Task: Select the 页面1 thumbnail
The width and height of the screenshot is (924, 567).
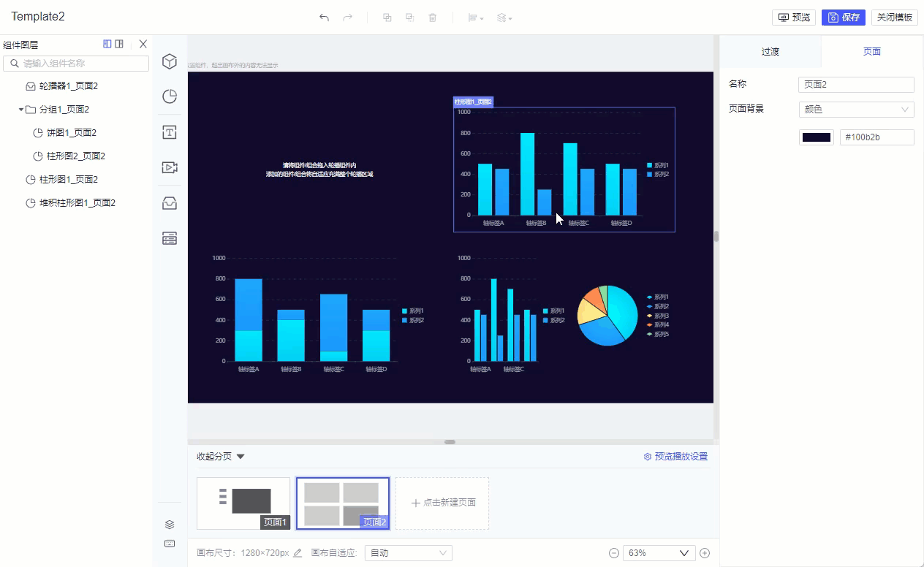Action: [243, 503]
